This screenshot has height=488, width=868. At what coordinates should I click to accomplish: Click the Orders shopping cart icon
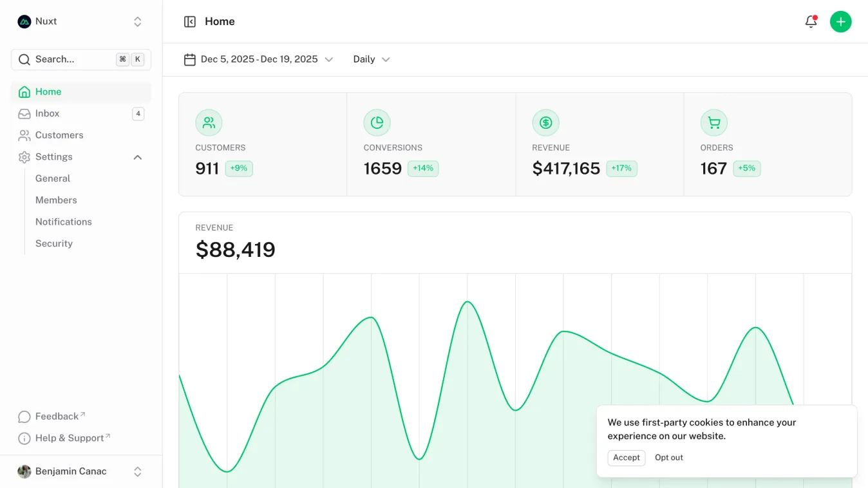[x=713, y=122]
